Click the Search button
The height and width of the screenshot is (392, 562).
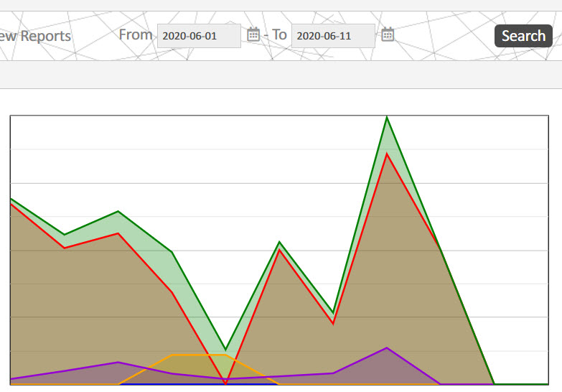(x=523, y=36)
